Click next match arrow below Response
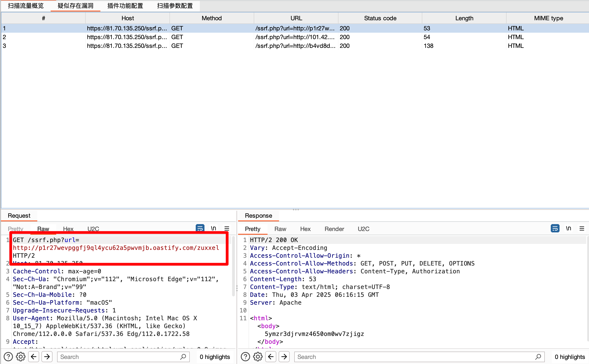Viewport: 589px width, 364px height. 284,357
